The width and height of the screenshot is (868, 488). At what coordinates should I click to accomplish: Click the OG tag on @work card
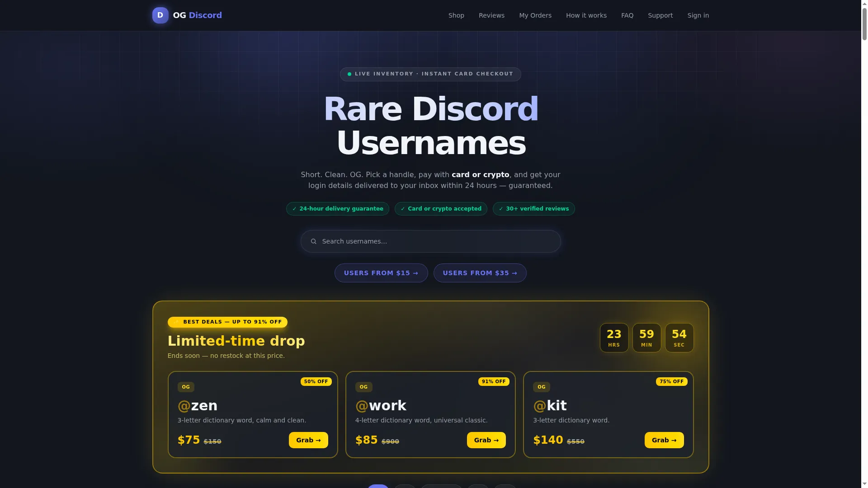363,387
